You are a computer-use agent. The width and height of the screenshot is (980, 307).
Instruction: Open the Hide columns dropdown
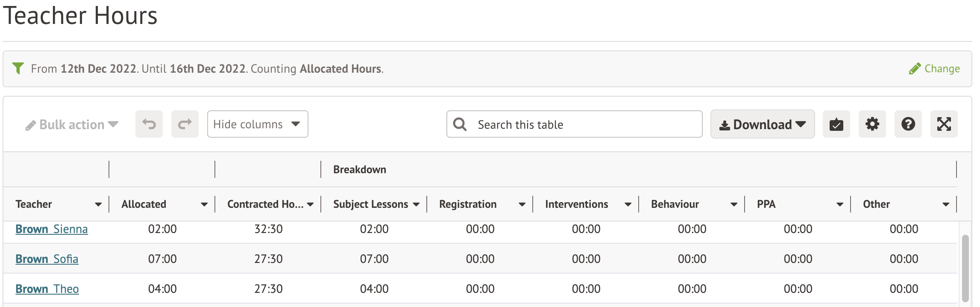click(x=257, y=124)
